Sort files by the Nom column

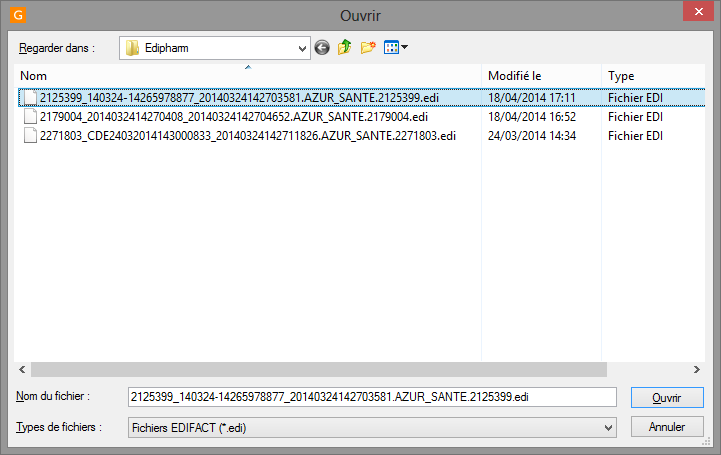pyautogui.click(x=247, y=76)
